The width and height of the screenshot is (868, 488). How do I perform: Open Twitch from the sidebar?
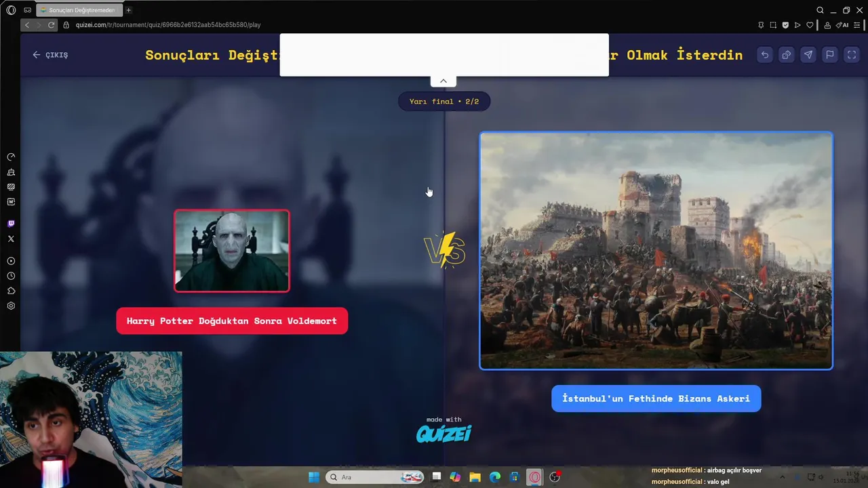click(x=11, y=224)
